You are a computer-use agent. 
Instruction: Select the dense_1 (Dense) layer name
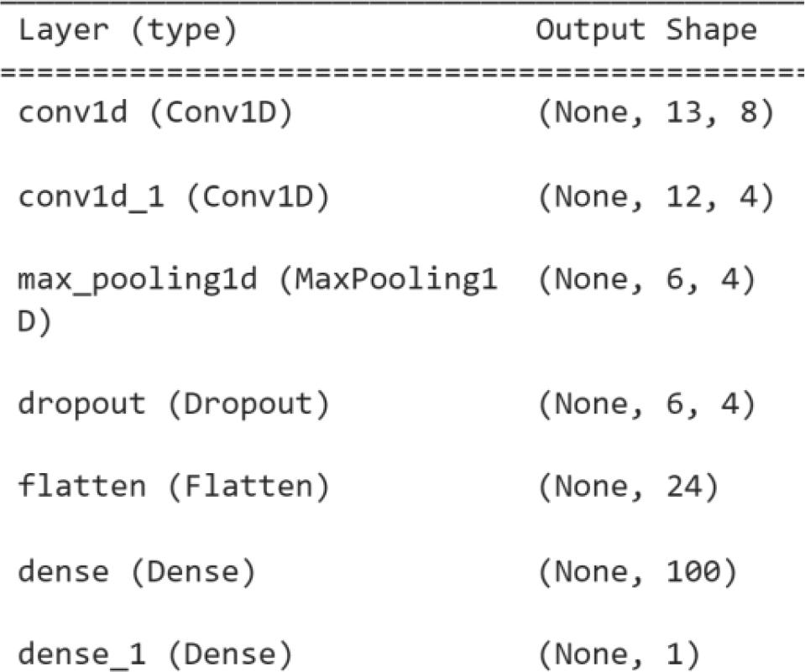point(155,655)
